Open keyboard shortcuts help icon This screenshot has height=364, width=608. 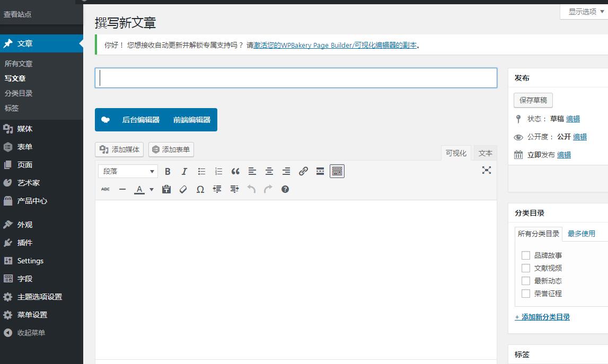click(285, 189)
